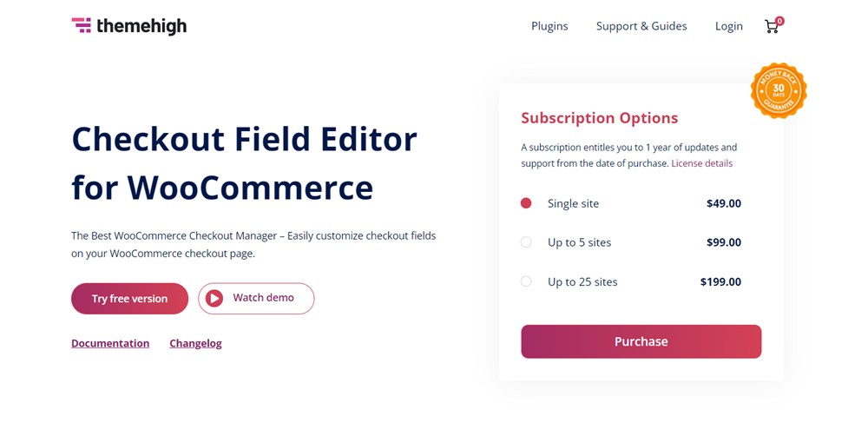Go to the Login page
This screenshot has width=868, height=423.
coord(729,26)
